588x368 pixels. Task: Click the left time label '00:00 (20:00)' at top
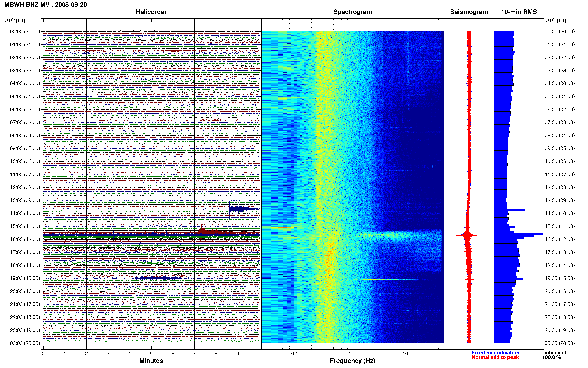pos(25,31)
